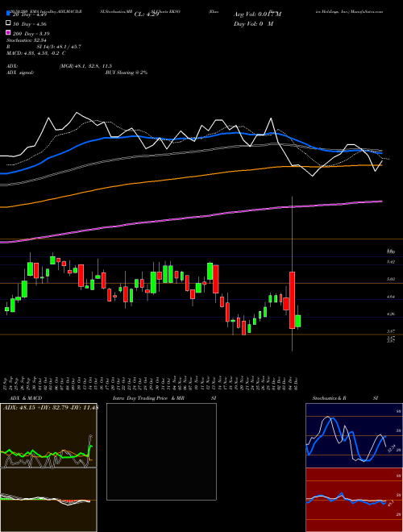The width and height of the screenshot is (403, 532).
Task: Click the 4.26 price axis label
Action: click(x=391, y=314)
